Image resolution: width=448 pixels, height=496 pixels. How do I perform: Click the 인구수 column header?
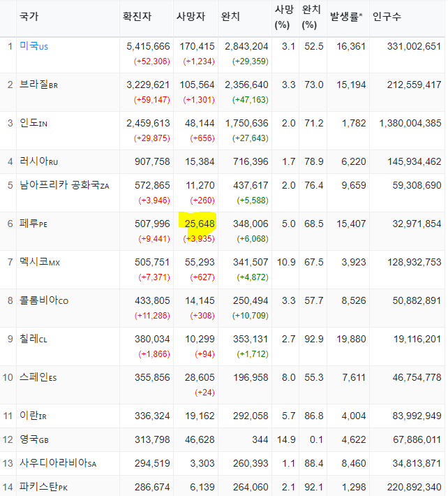[387, 16]
